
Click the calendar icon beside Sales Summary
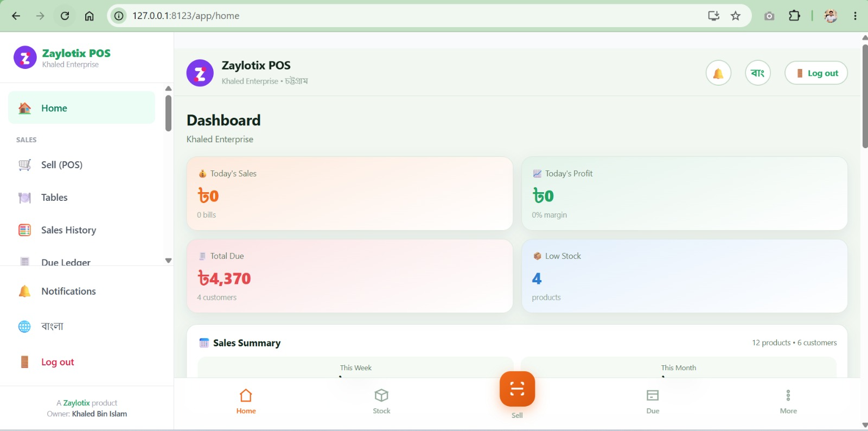tap(204, 343)
